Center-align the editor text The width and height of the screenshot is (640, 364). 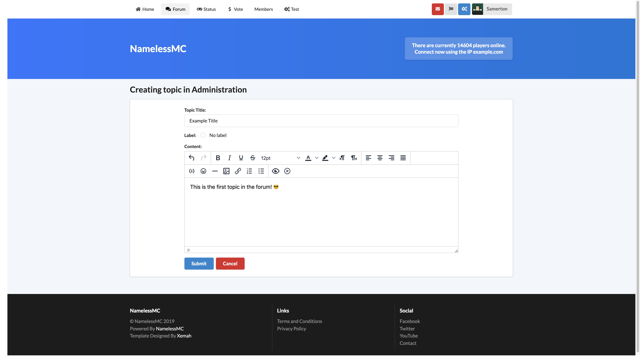pyautogui.click(x=380, y=158)
